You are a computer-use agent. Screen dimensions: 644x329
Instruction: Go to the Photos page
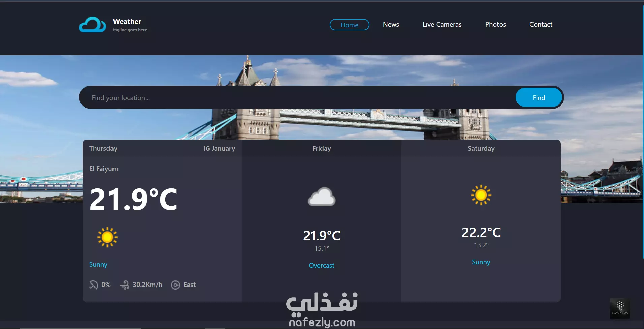(495, 24)
